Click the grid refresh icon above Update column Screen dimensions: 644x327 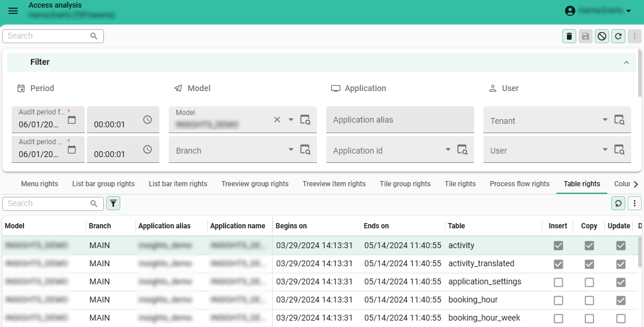coord(618,203)
